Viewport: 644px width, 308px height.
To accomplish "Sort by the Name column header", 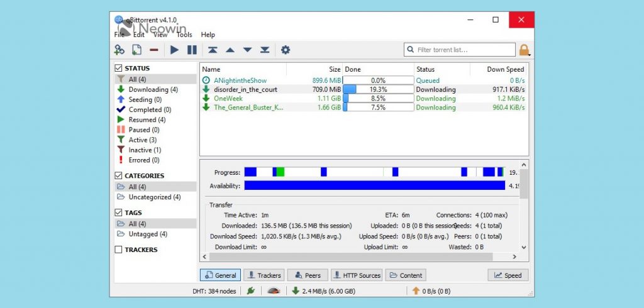I will [243, 69].
